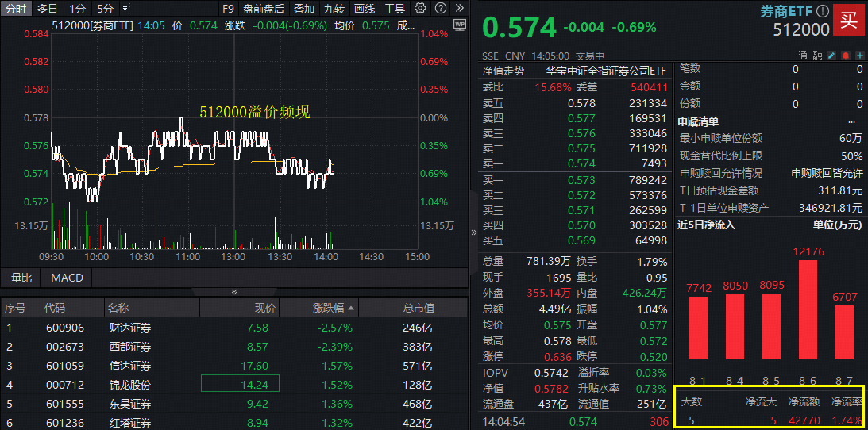868x430 pixels.
Task: Click the 叠加 overlay button
Action: click(x=304, y=8)
